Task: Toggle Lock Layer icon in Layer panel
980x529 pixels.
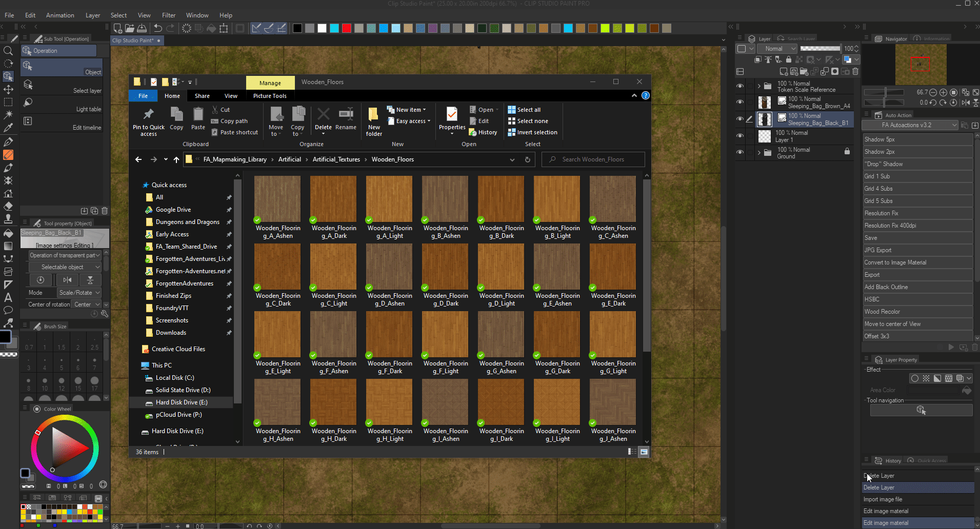Action: click(789, 59)
